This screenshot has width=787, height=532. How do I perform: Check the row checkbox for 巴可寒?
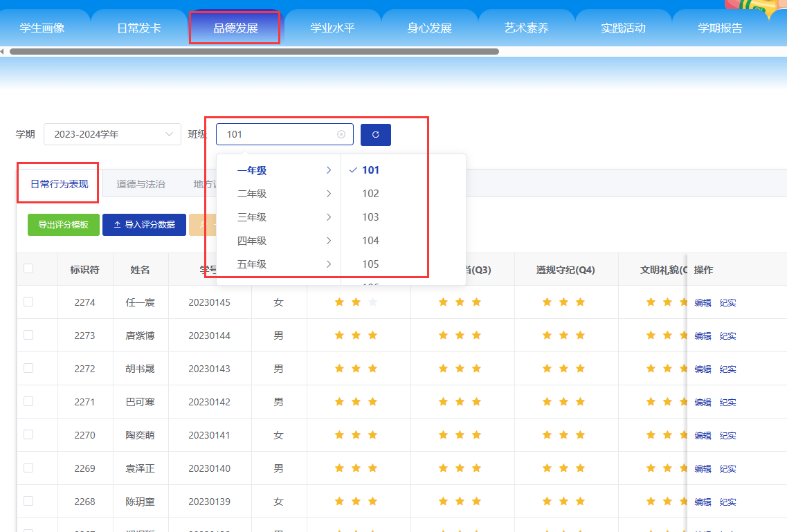28,401
